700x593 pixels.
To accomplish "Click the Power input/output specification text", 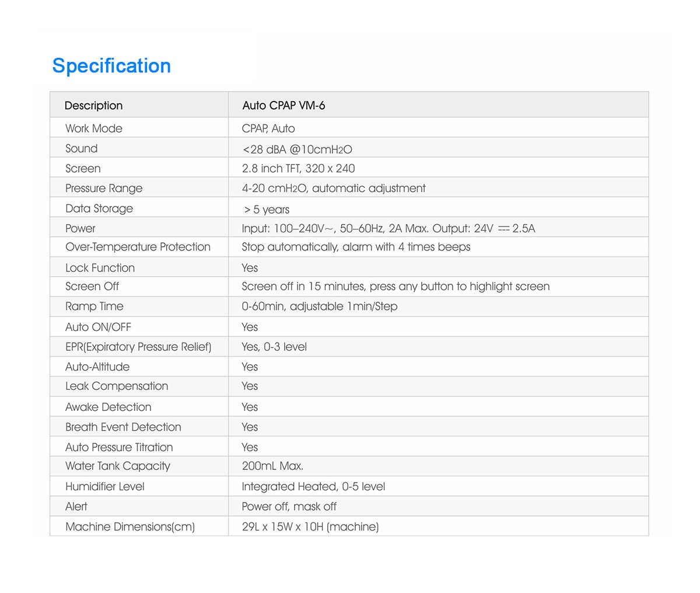I will pyautogui.click(x=388, y=229).
